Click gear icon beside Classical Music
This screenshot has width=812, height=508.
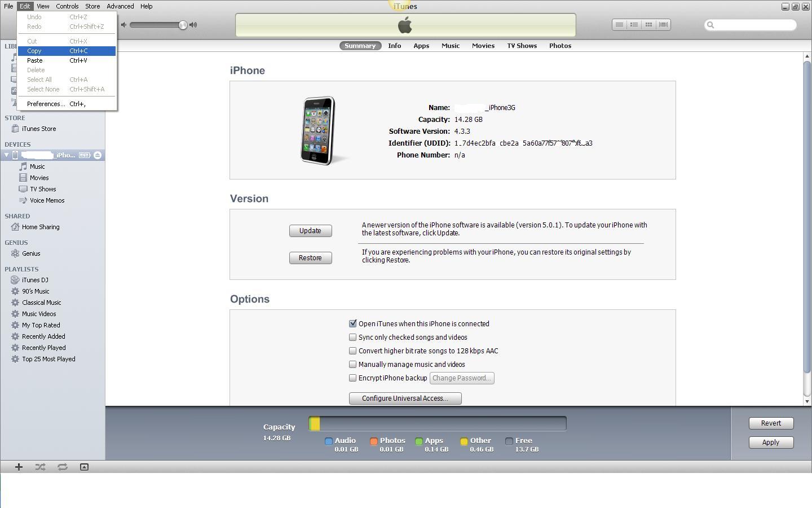coord(15,303)
